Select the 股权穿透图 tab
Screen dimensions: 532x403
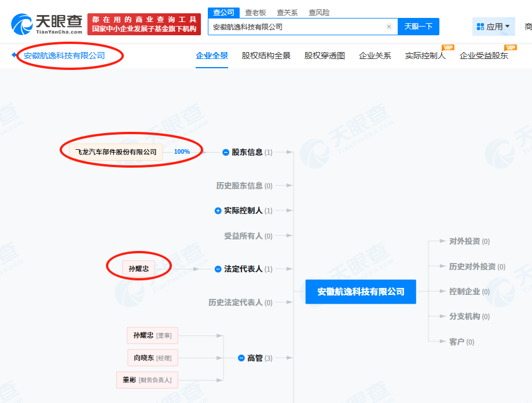pyautogui.click(x=325, y=56)
